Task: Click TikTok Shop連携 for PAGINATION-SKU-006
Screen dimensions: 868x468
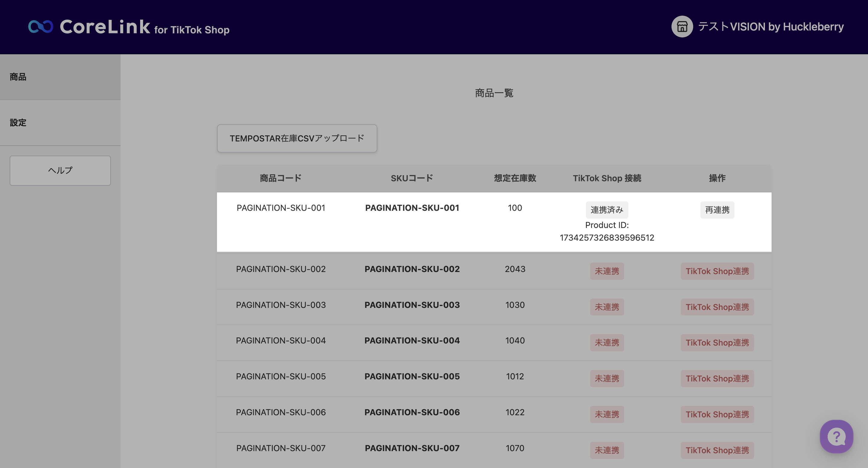Action: point(717,414)
